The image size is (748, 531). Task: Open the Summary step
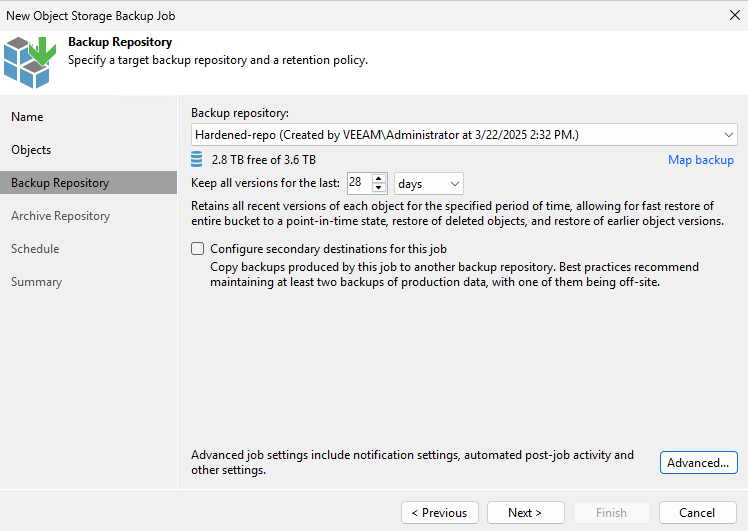(37, 281)
